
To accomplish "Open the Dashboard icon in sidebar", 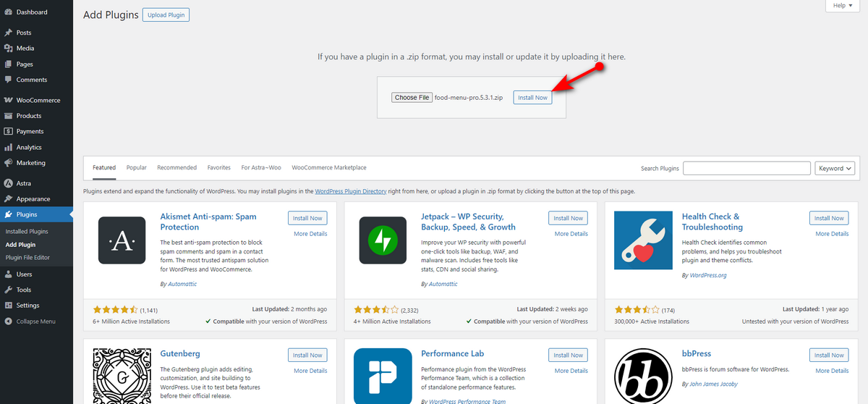I will (x=8, y=12).
